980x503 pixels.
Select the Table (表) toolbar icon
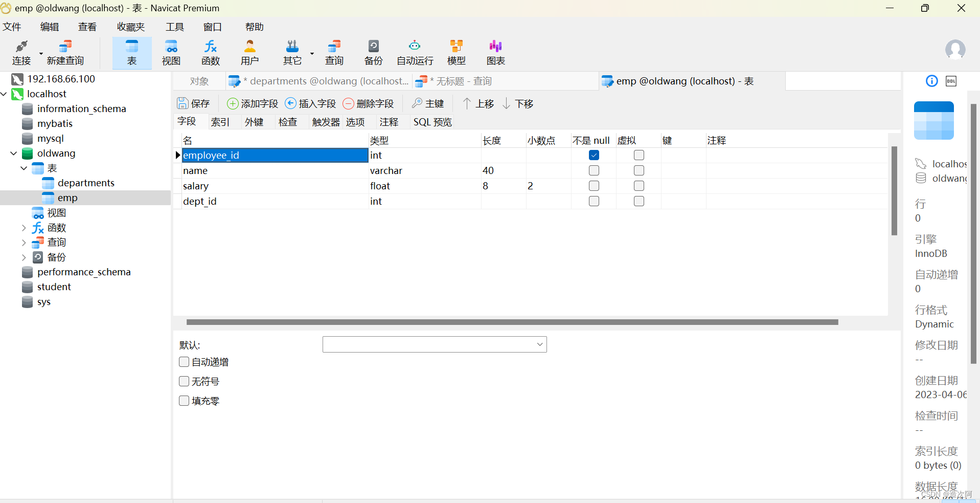[132, 53]
